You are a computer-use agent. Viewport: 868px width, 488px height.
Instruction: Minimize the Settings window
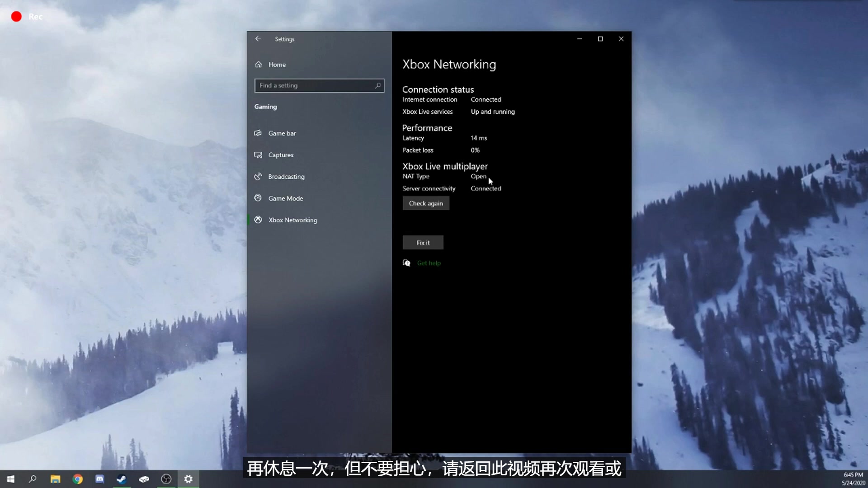(579, 39)
